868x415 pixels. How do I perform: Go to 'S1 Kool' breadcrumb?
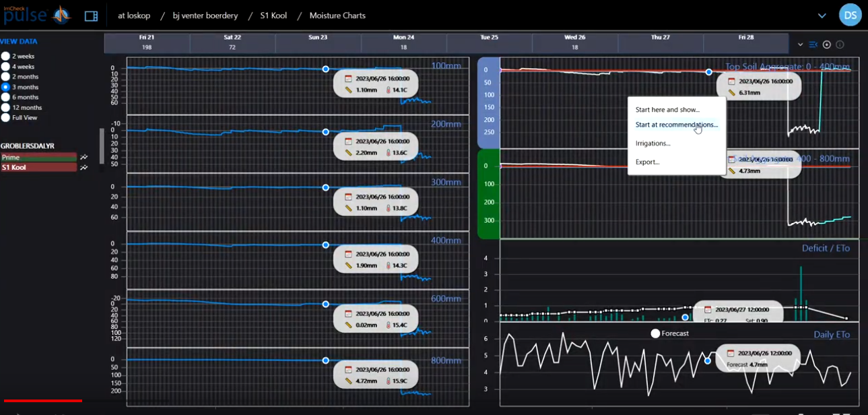(273, 15)
